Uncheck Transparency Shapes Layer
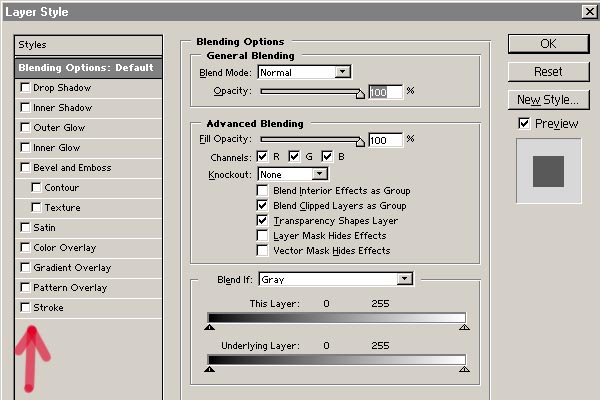This screenshot has width=600, height=400. pos(262,220)
